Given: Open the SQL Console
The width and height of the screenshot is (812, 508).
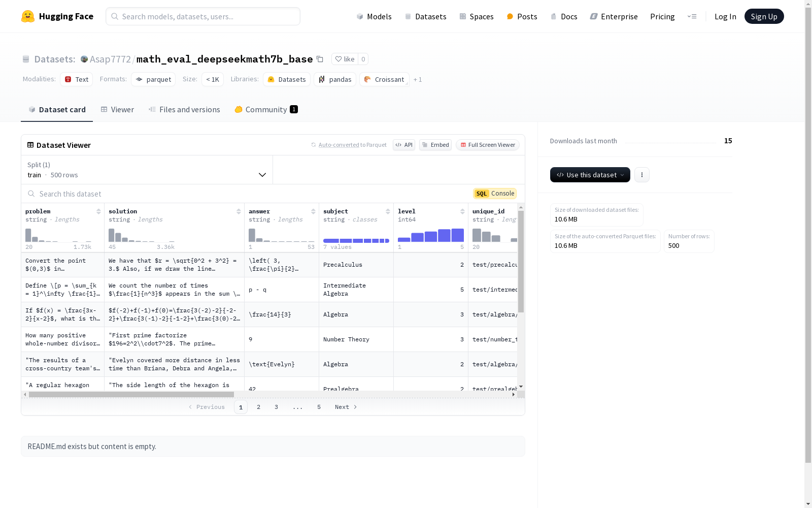Looking at the screenshot, I should [x=495, y=194].
